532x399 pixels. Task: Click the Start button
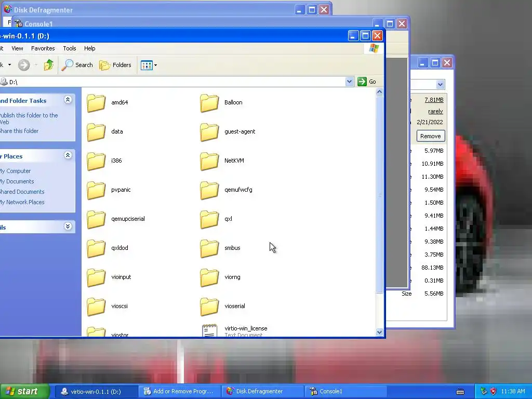[24, 392]
